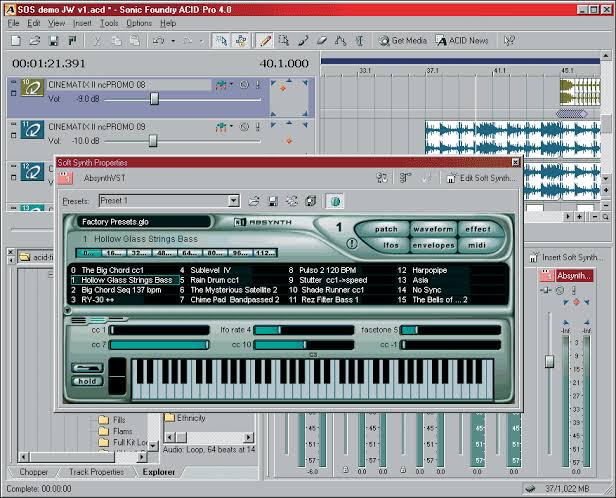Click the Cut scissors icon in toolbar
This screenshot has width=616, height=498.
[97, 40]
